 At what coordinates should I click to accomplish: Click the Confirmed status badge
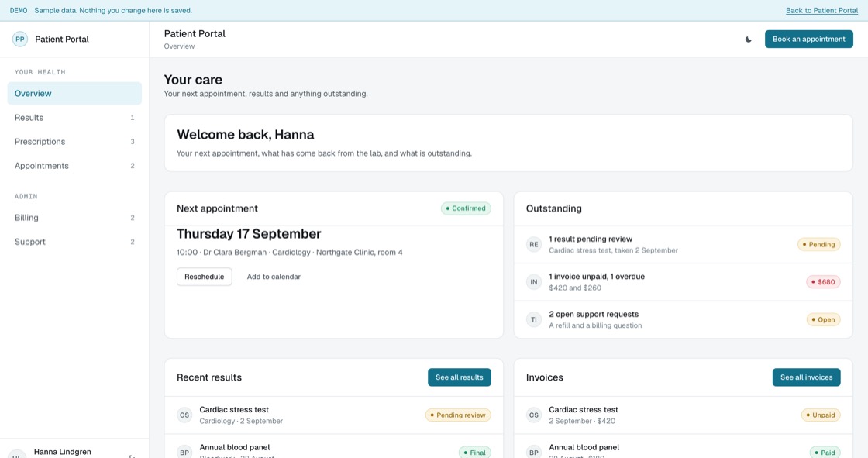[x=466, y=208]
